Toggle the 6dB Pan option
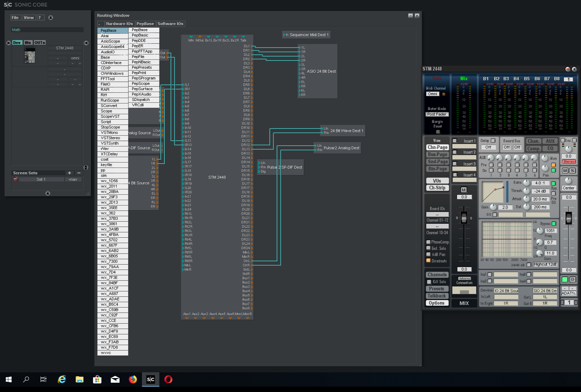581x392 pixels. (428, 254)
